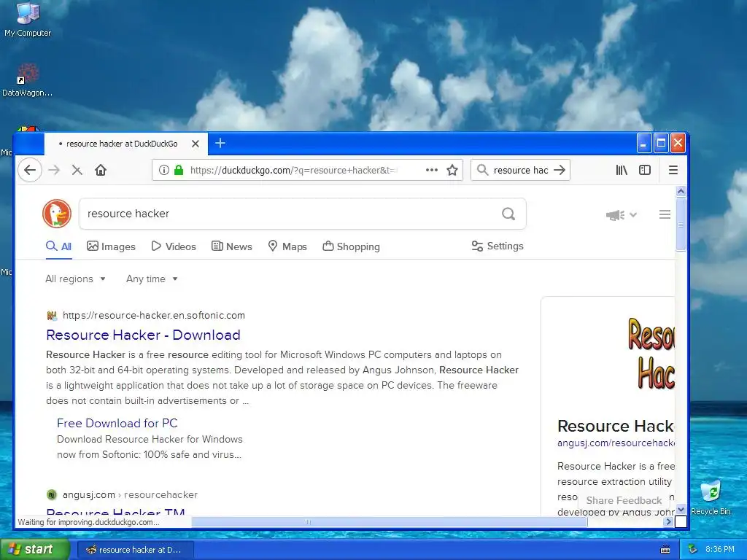
Task: Click the forward navigation arrow
Action: pyautogui.click(x=54, y=170)
